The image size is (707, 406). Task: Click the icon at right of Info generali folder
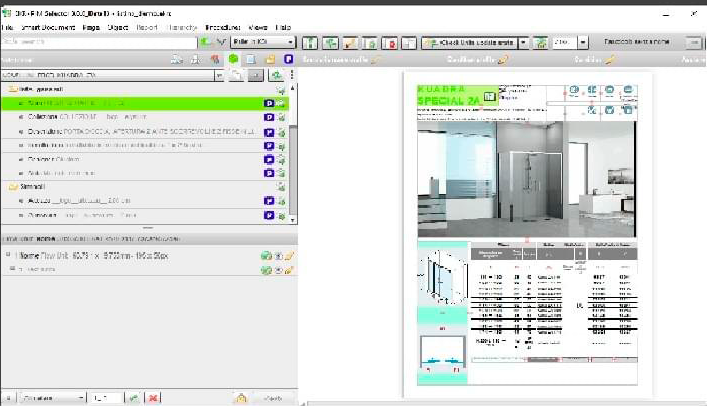click(x=280, y=90)
